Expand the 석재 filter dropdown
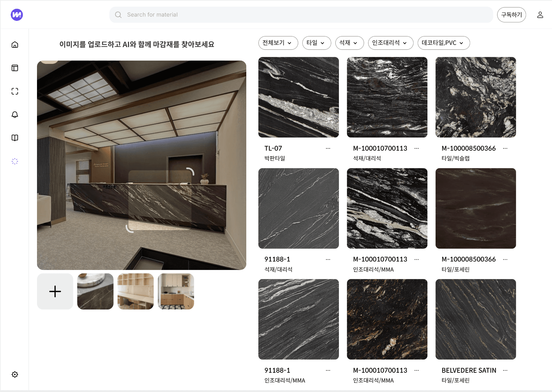This screenshot has height=392, width=552. click(349, 43)
